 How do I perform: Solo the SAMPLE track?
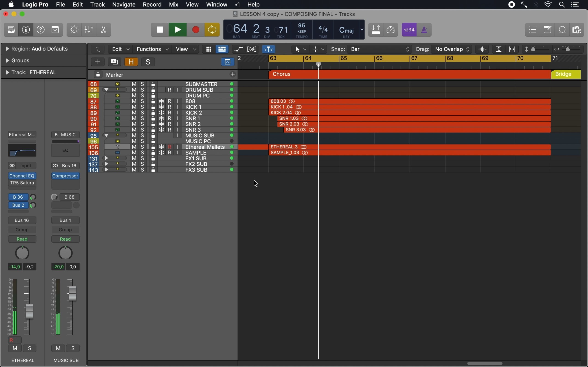pyautogui.click(x=143, y=153)
